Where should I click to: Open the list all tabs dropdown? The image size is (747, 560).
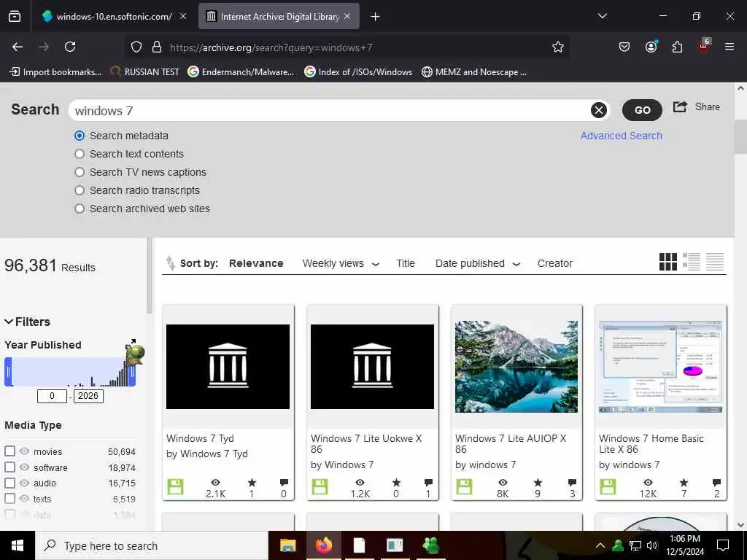(x=602, y=16)
